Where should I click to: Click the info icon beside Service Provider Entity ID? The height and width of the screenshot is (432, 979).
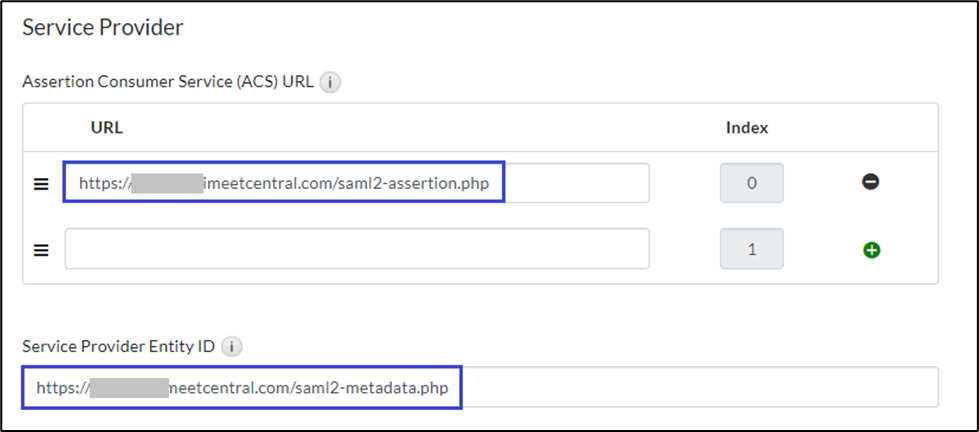point(231,347)
